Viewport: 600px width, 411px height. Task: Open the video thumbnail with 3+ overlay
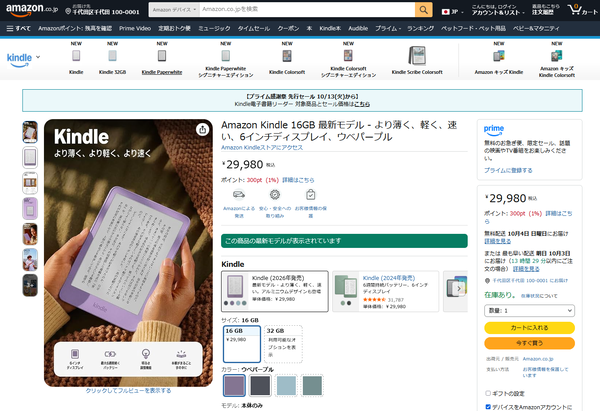pos(30,285)
